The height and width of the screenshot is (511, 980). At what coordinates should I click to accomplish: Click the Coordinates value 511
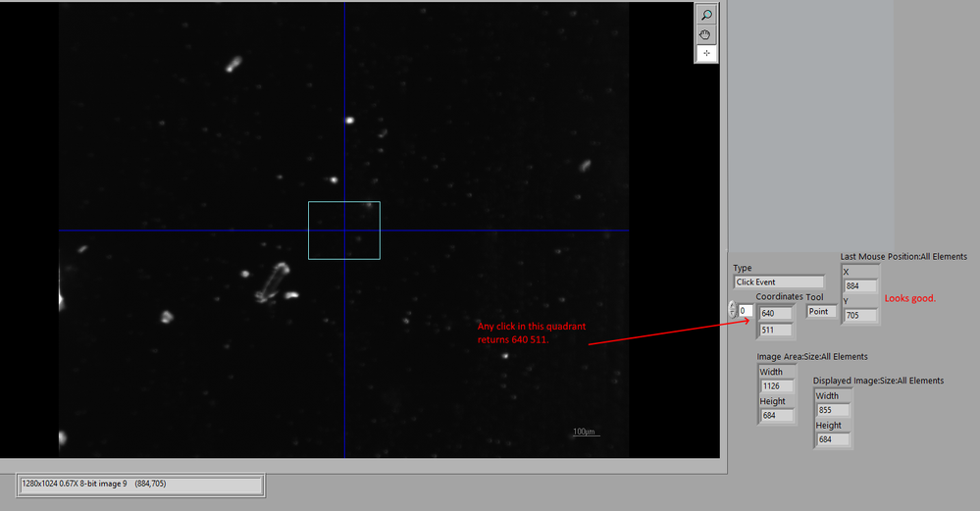pos(776,330)
